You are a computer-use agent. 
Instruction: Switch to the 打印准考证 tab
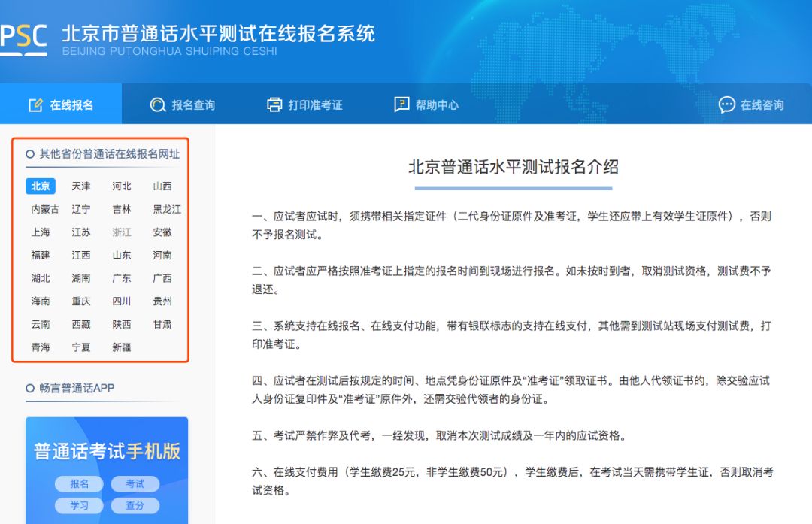pos(315,105)
